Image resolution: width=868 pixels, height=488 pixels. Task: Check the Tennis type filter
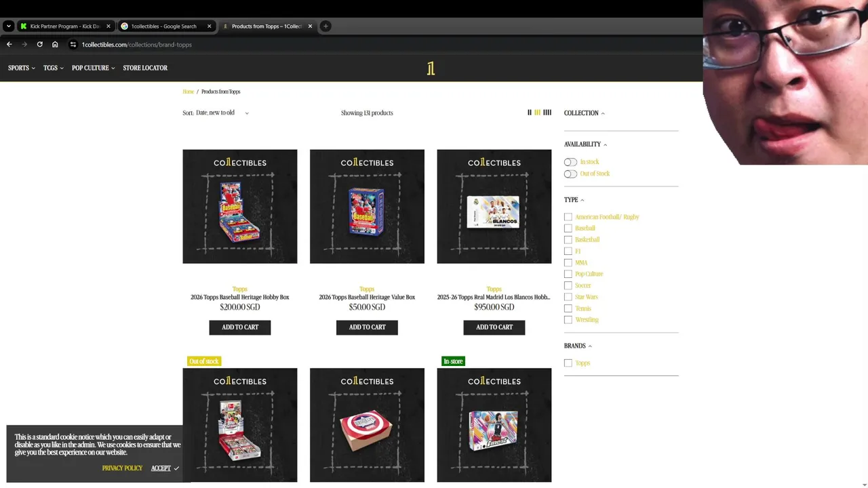coord(568,308)
